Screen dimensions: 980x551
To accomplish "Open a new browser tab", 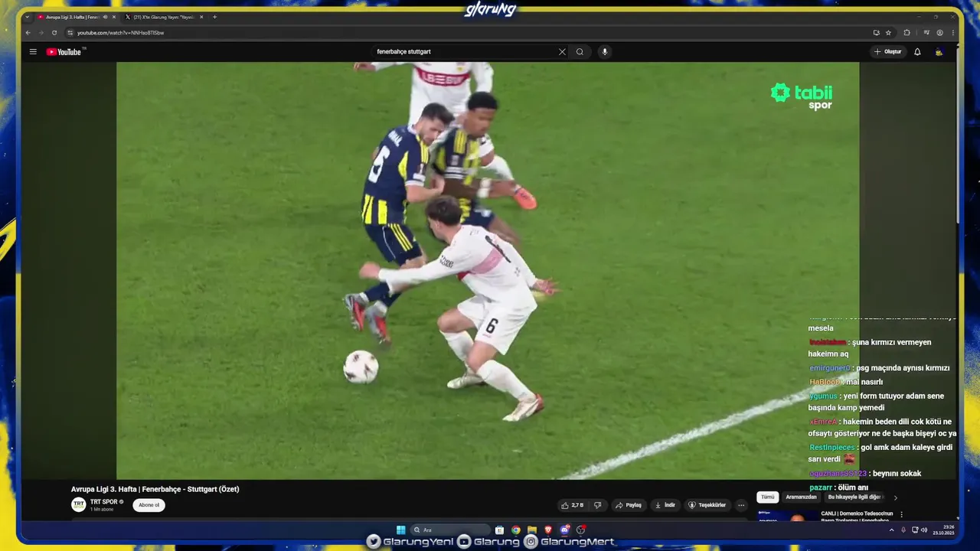I will (x=214, y=17).
